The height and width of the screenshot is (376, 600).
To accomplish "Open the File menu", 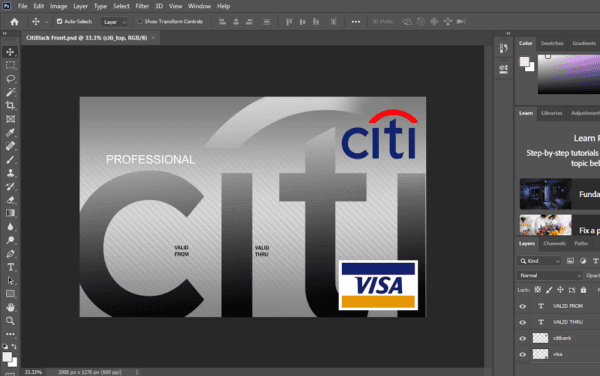I will (23, 6).
